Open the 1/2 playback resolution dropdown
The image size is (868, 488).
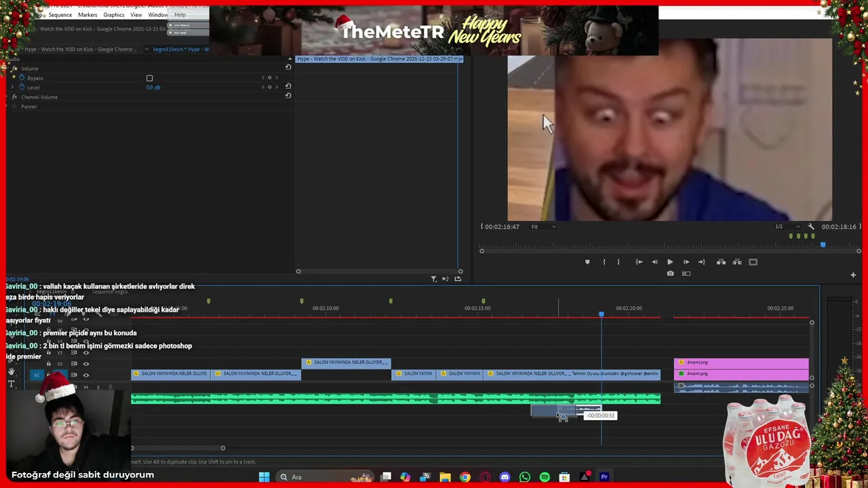pos(787,226)
